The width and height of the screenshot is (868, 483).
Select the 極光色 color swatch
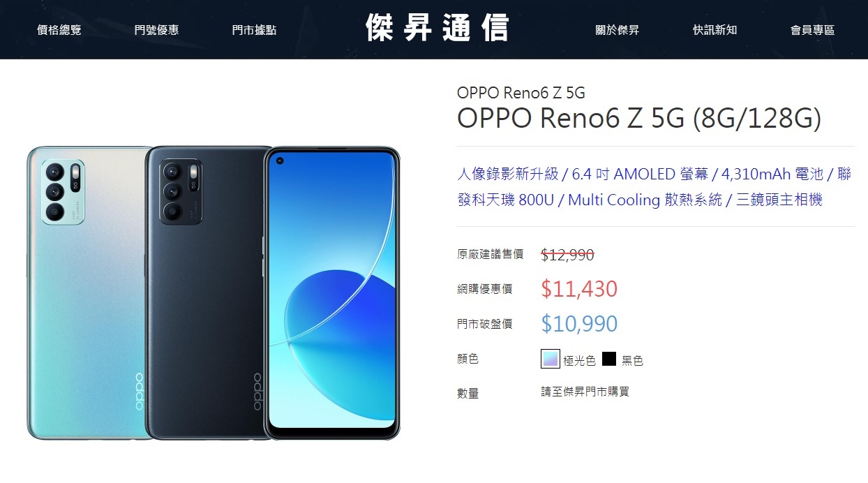pos(551,359)
